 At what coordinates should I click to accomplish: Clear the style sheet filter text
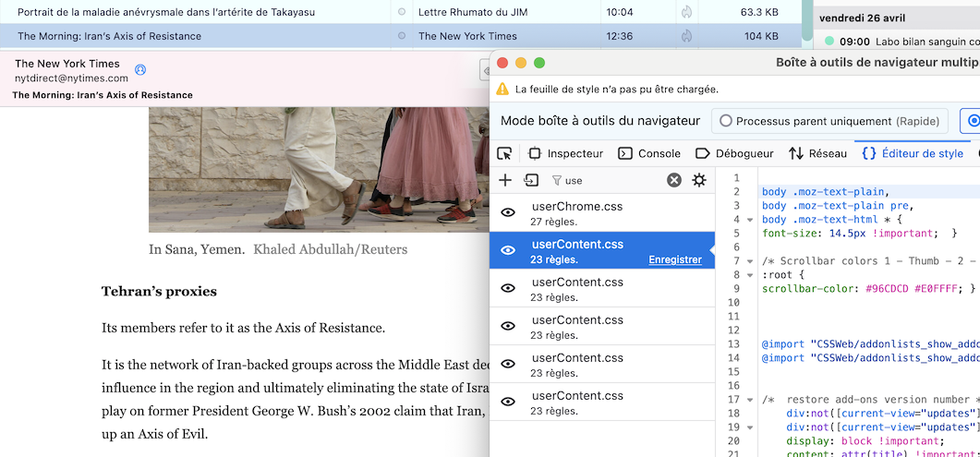[x=674, y=180]
